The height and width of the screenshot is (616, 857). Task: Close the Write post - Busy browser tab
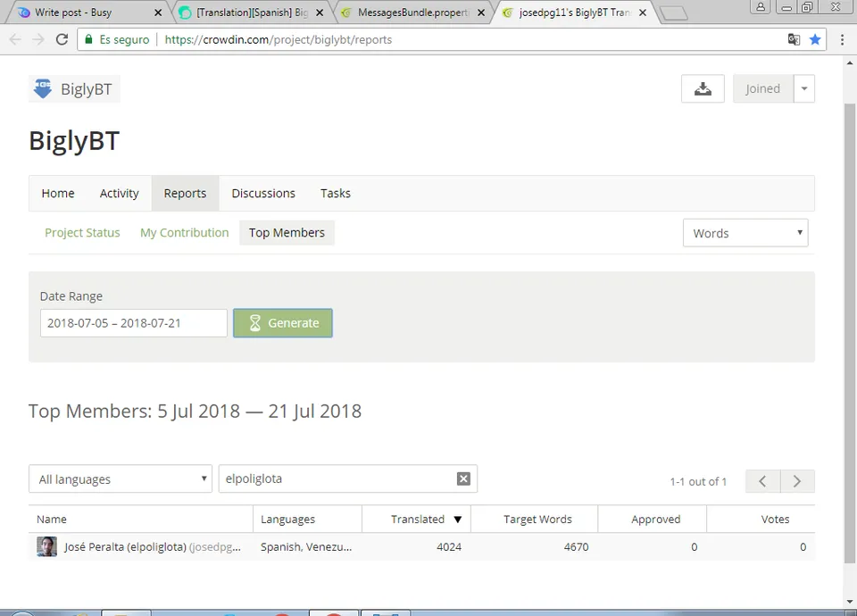tap(158, 12)
